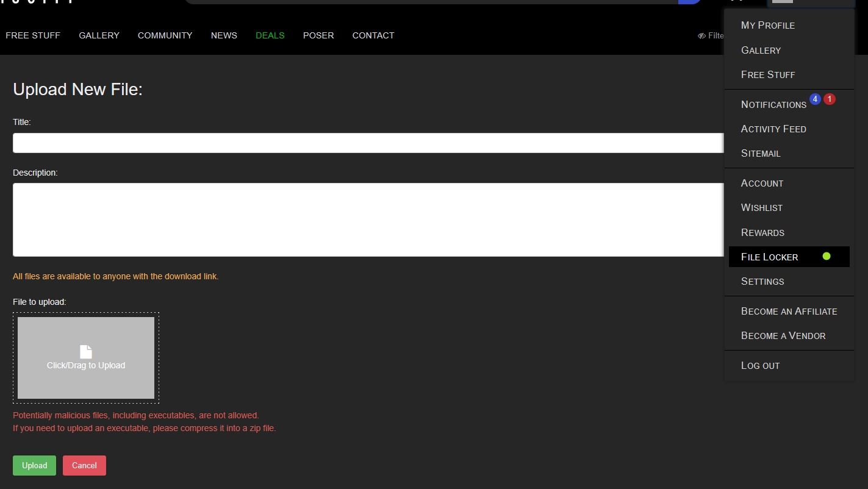This screenshot has height=489, width=868.
Task: Click the blue search button at top
Action: 689,2
